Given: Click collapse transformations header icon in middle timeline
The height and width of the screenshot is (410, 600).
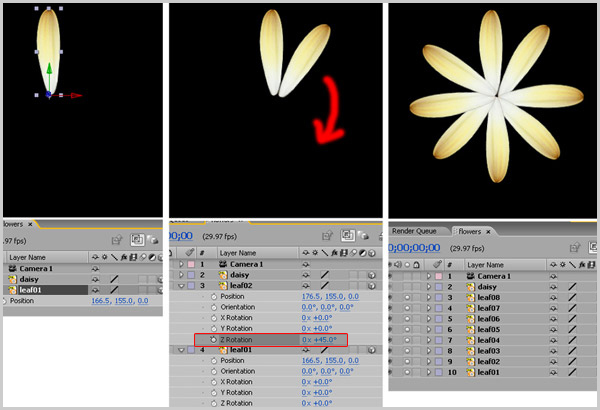Looking at the screenshot, I should click(x=315, y=253).
